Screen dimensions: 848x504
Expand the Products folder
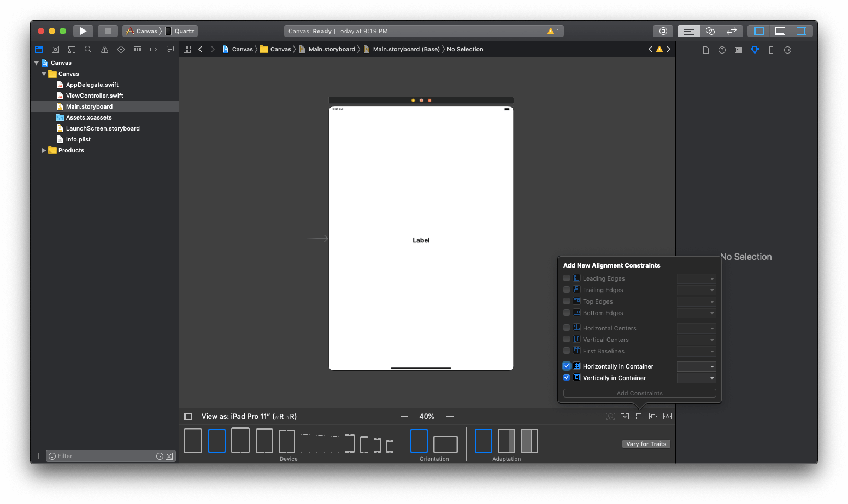click(x=44, y=150)
